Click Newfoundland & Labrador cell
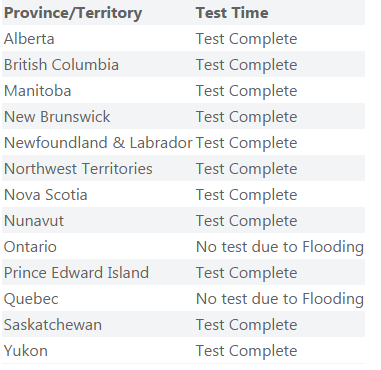The image size is (381, 370). click(x=98, y=143)
